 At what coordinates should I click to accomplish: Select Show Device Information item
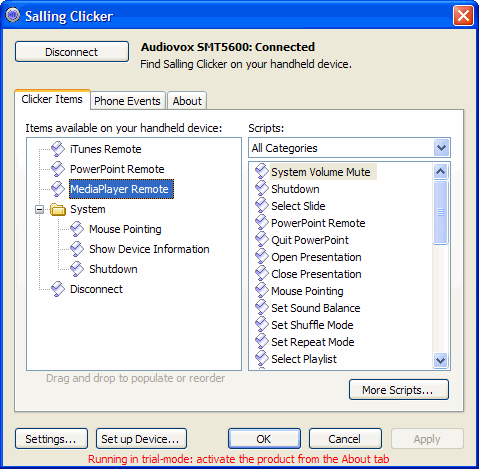point(149,249)
